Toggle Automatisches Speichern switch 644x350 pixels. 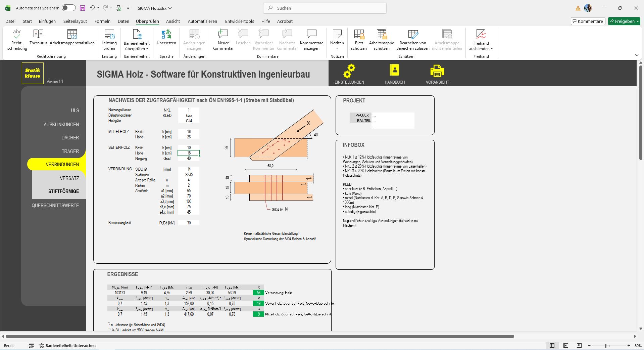click(x=68, y=8)
